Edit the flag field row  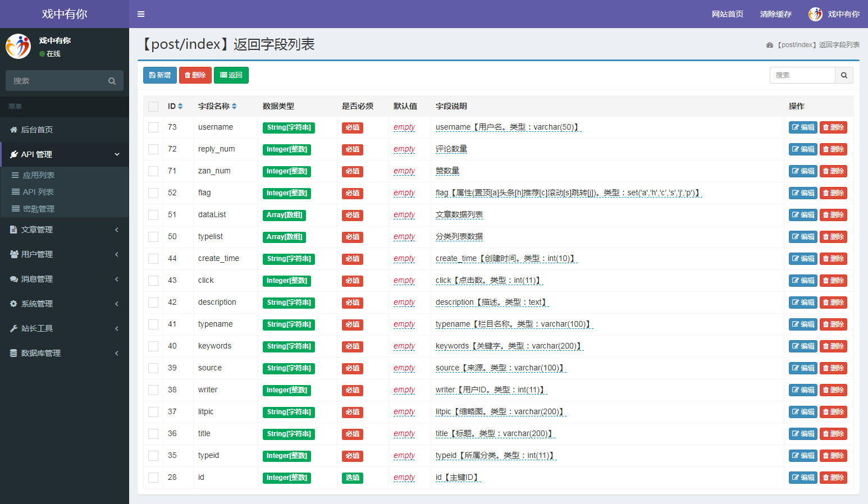tap(803, 193)
